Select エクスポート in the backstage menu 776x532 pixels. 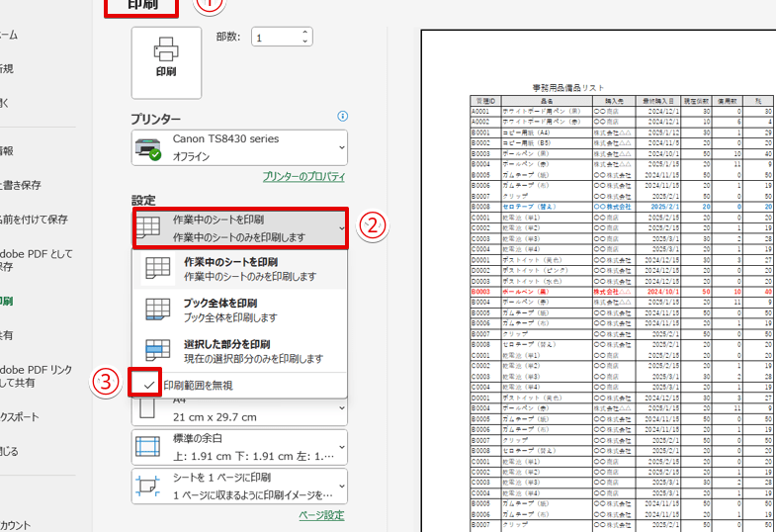click(20, 417)
